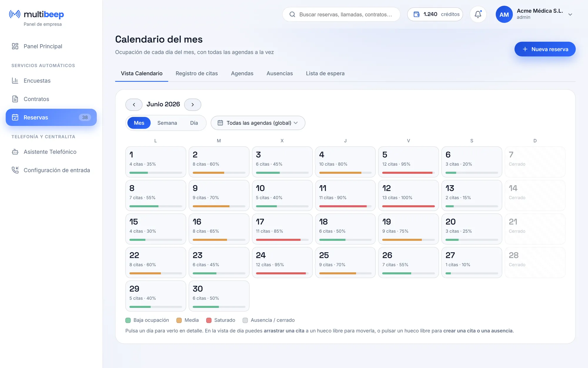Screen dimensions: 588x368
Task: Open day 12 with 13 citas
Action: 408,195
